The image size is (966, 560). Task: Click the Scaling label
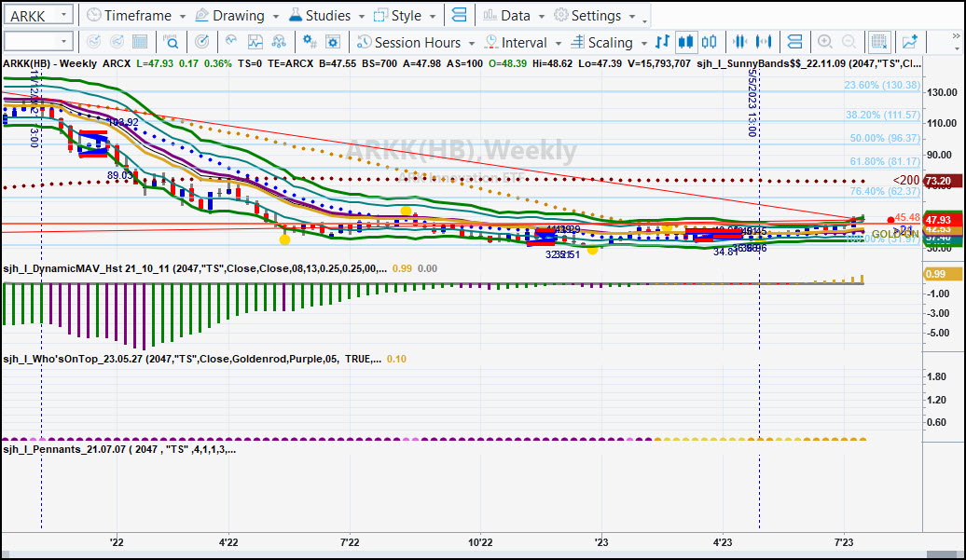611,43
